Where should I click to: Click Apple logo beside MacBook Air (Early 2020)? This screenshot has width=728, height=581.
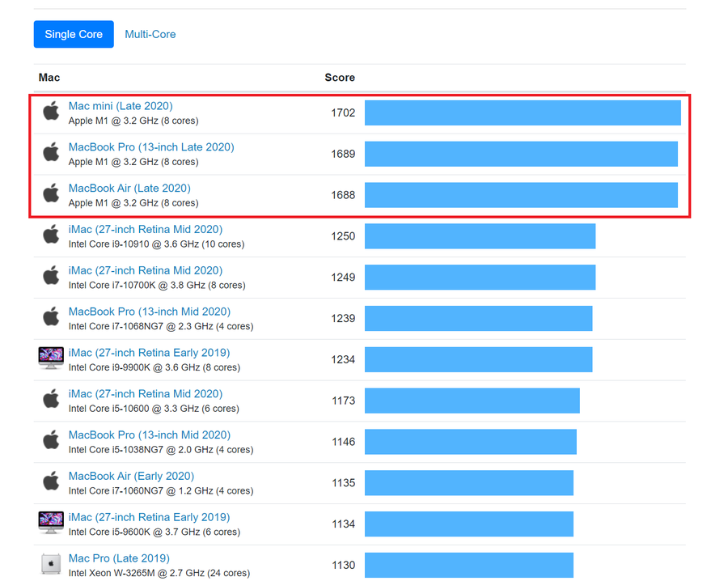(x=51, y=481)
